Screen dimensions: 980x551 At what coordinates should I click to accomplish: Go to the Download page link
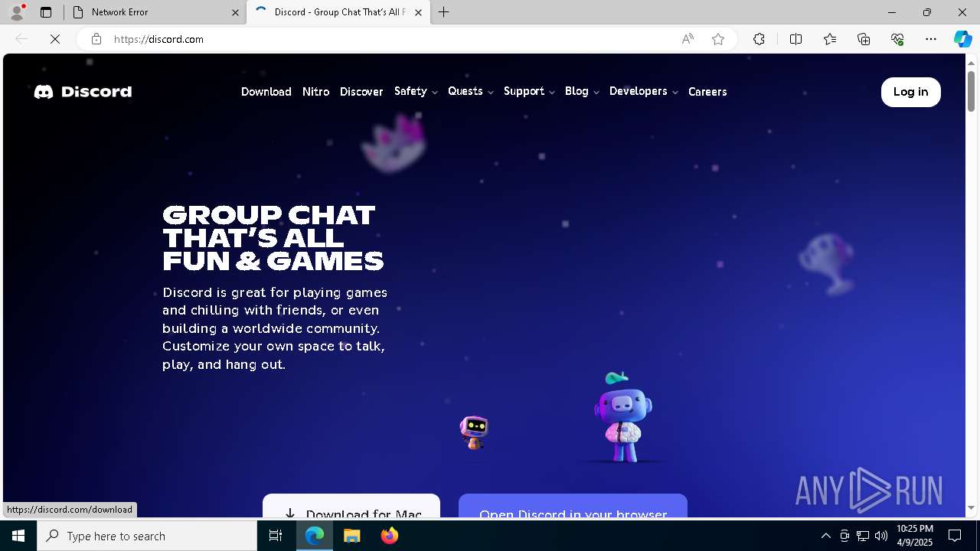tap(266, 92)
